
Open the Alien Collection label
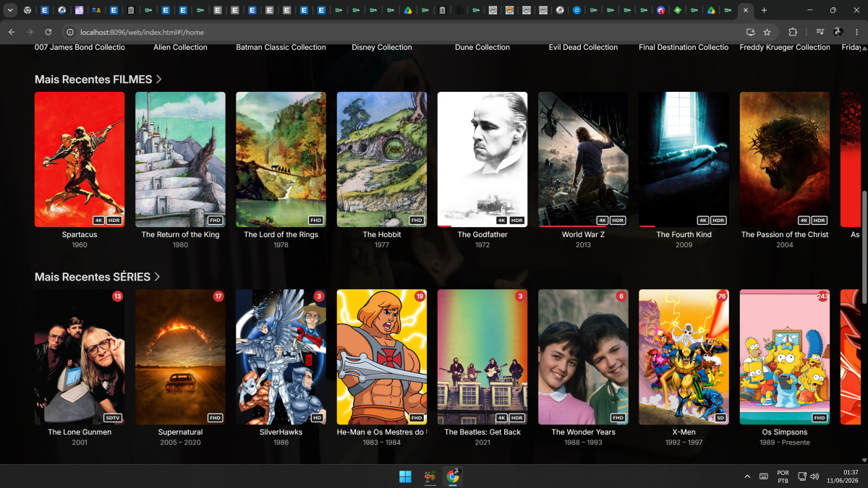point(180,48)
